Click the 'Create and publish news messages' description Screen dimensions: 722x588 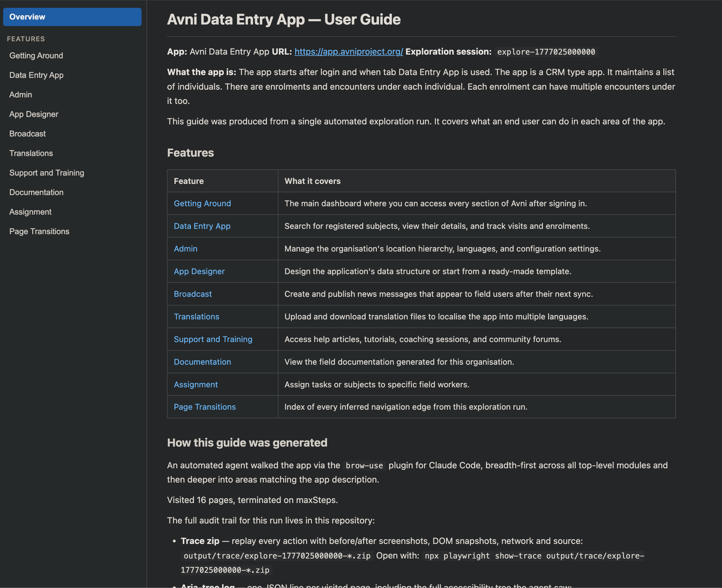point(439,294)
